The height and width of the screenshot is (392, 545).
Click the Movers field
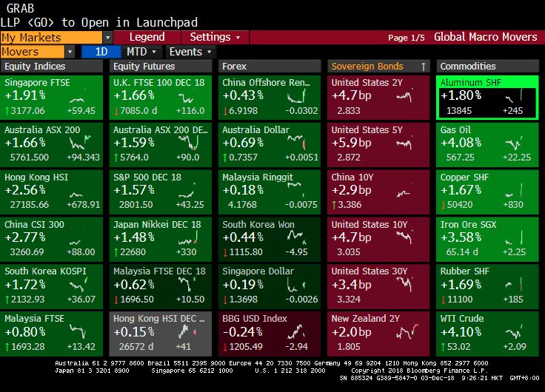click(x=33, y=52)
